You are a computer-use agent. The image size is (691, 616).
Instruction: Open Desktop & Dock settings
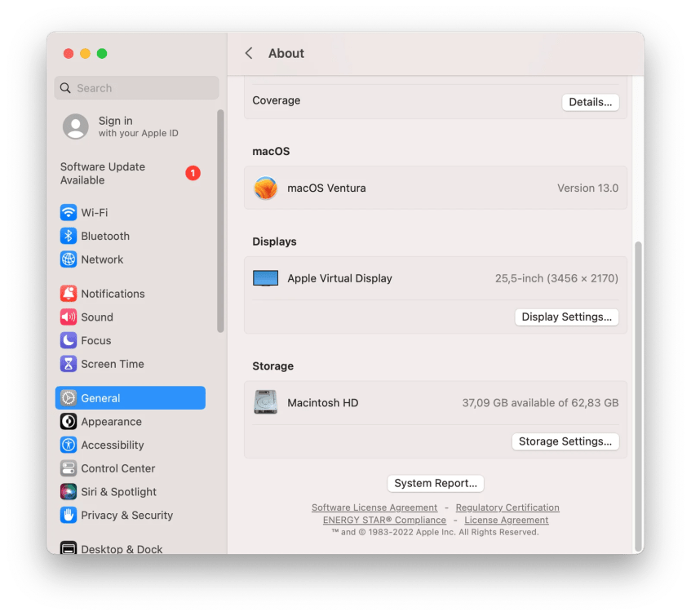[122, 549]
